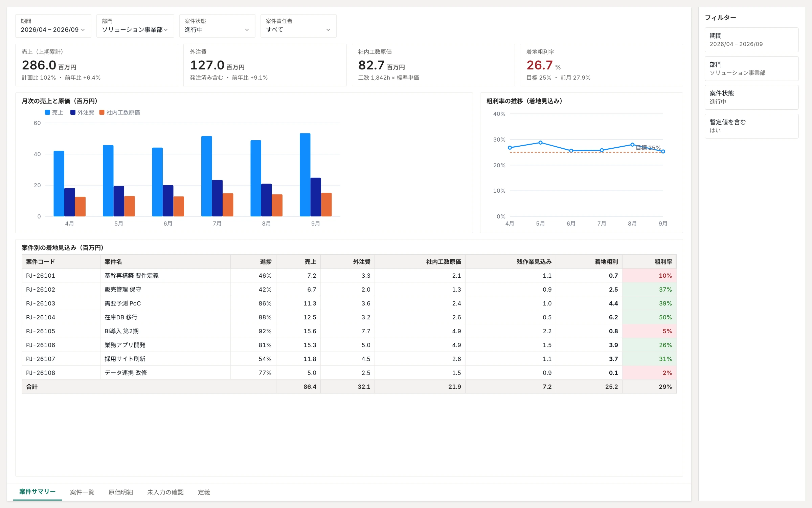Click the 外注費 127.0 KPI card
The width and height of the screenshot is (812, 508).
(265, 65)
